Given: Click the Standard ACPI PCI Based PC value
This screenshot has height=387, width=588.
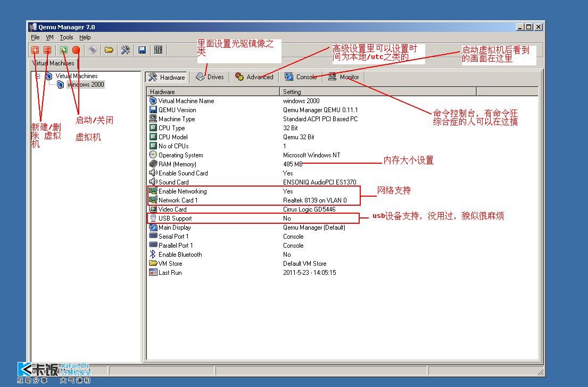Looking at the screenshot, I should point(321,119).
